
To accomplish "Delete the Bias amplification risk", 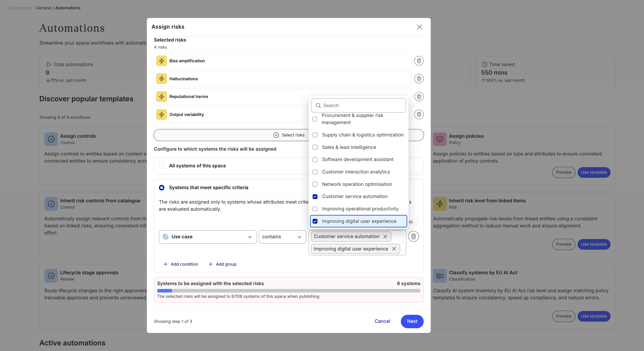I will click(419, 61).
